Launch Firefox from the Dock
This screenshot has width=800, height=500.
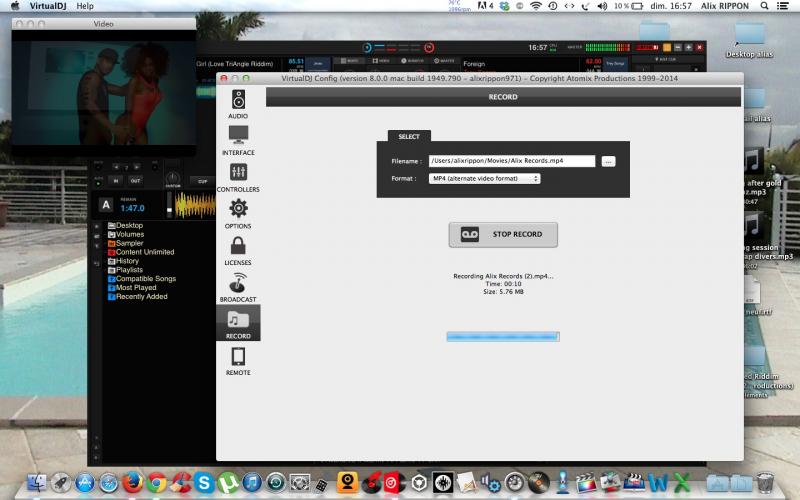tap(133, 482)
